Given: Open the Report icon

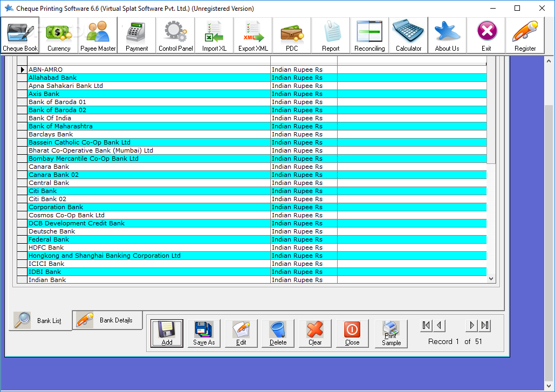Looking at the screenshot, I should 331,36.
